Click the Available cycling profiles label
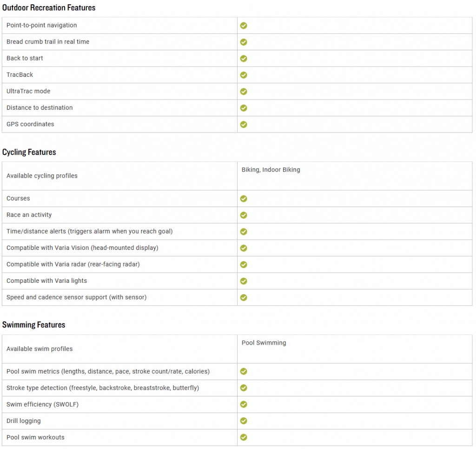This screenshot has height=449, width=476. [x=42, y=176]
